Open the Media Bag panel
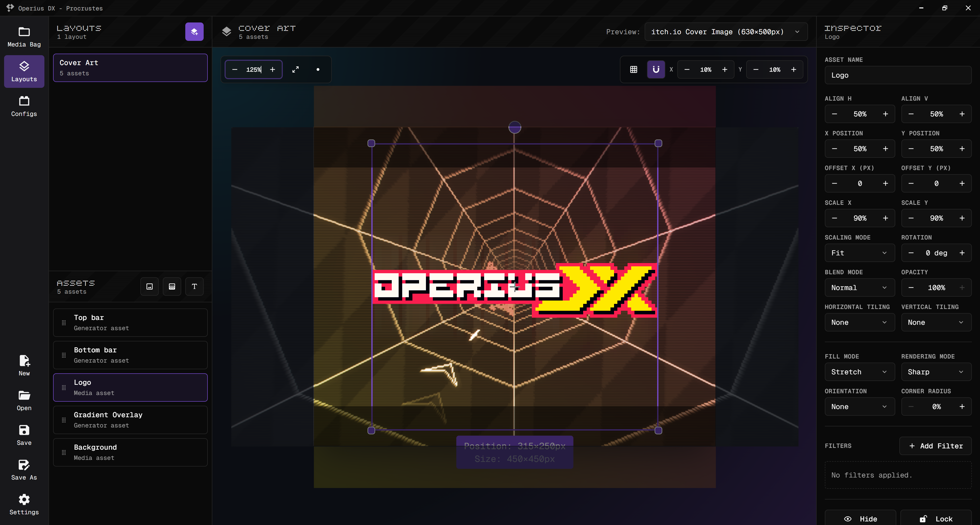 pos(23,36)
